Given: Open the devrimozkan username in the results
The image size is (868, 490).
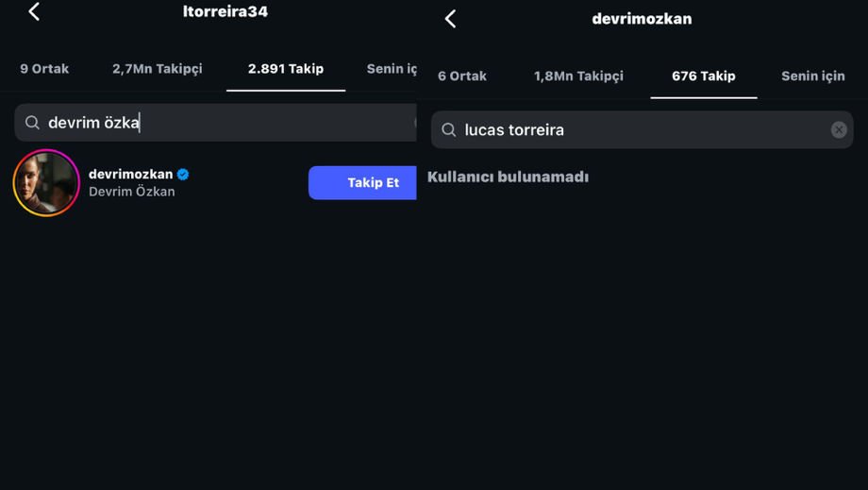Looking at the screenshot, I should point(130,174).
